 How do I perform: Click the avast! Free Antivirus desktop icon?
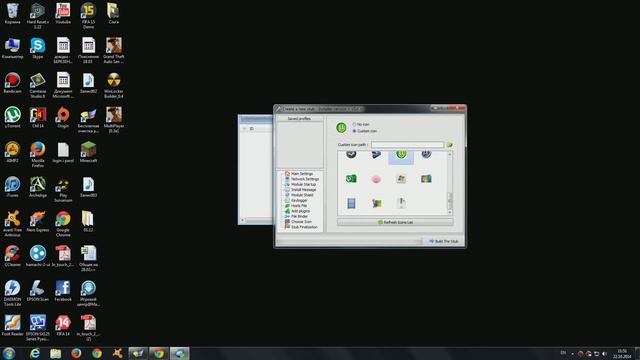coord(12,224)
